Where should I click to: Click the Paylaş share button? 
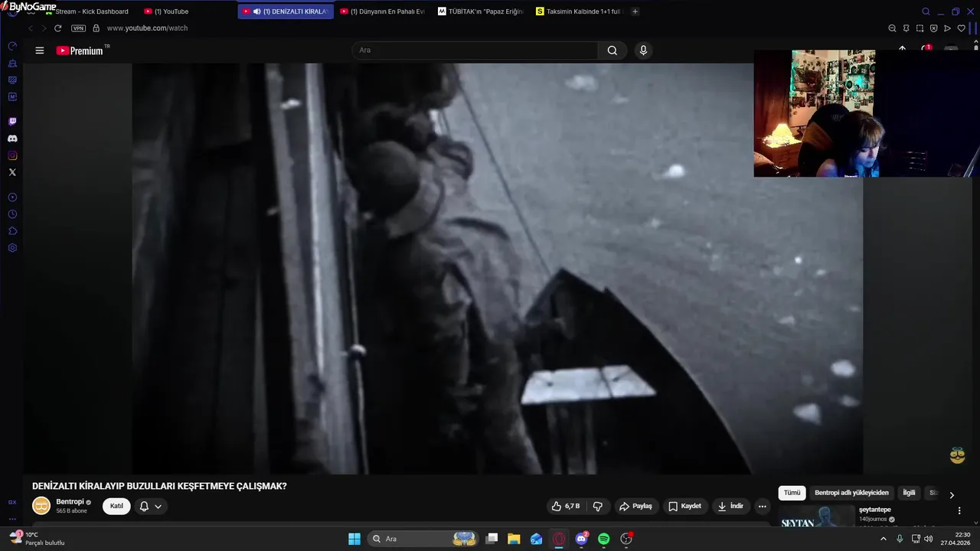click(x=635, y=506)
